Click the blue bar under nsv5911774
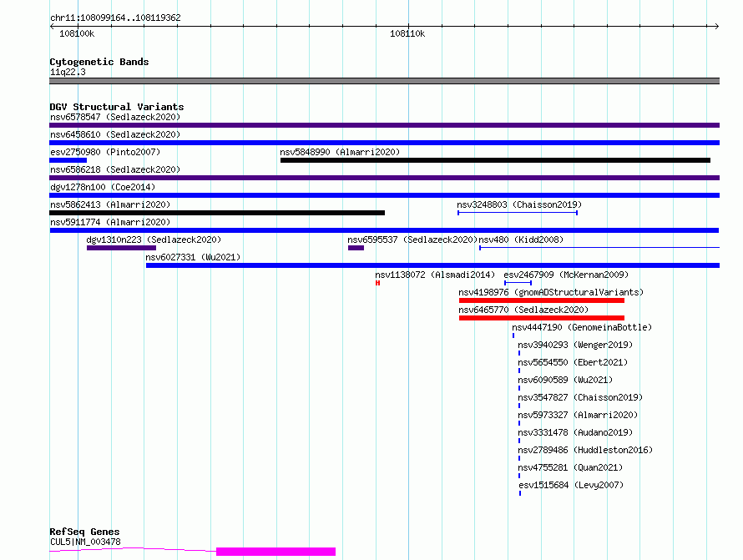The width and height of the screenshot is (743, 560). coord(384,230)
